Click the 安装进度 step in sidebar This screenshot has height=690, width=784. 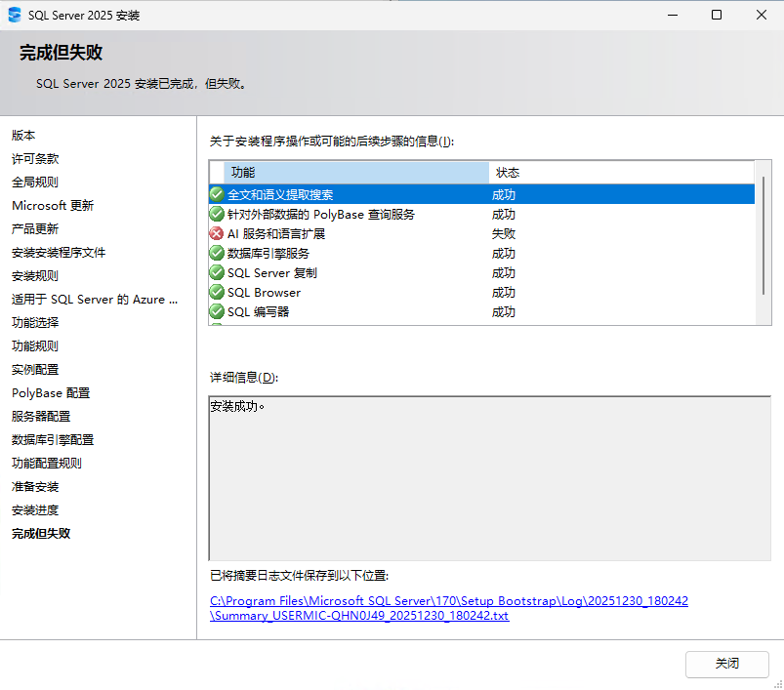35,510
